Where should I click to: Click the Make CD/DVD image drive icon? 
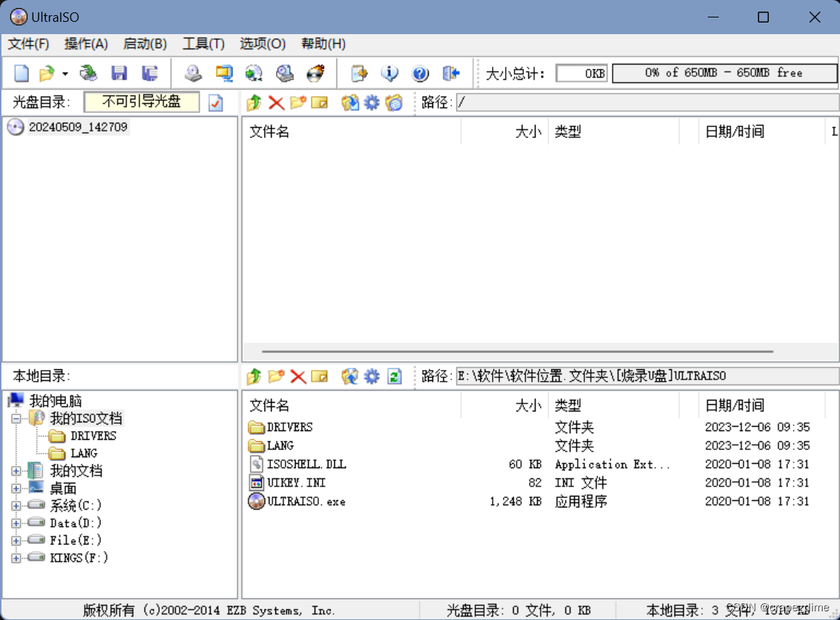pos(193,73)
